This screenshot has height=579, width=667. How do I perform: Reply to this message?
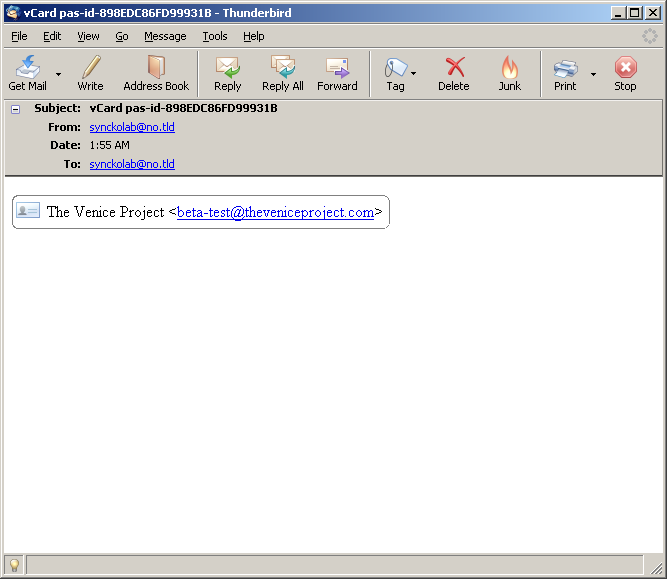point(228,73)
